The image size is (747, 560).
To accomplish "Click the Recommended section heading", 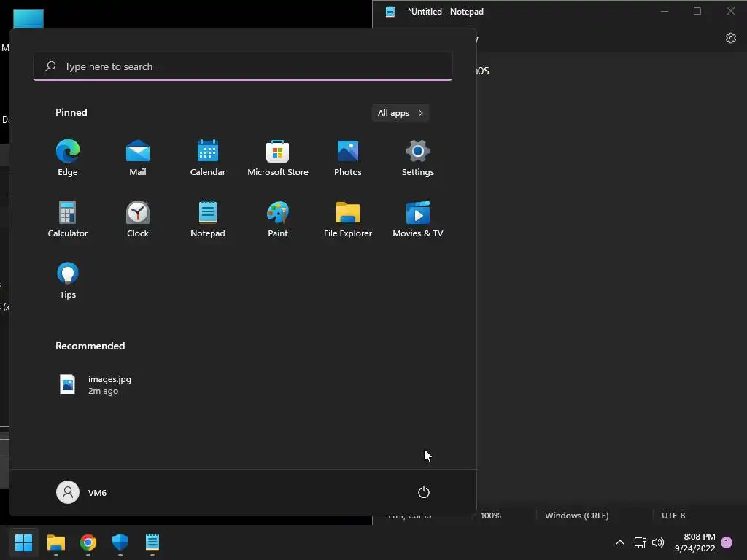I will pos(90,346).
